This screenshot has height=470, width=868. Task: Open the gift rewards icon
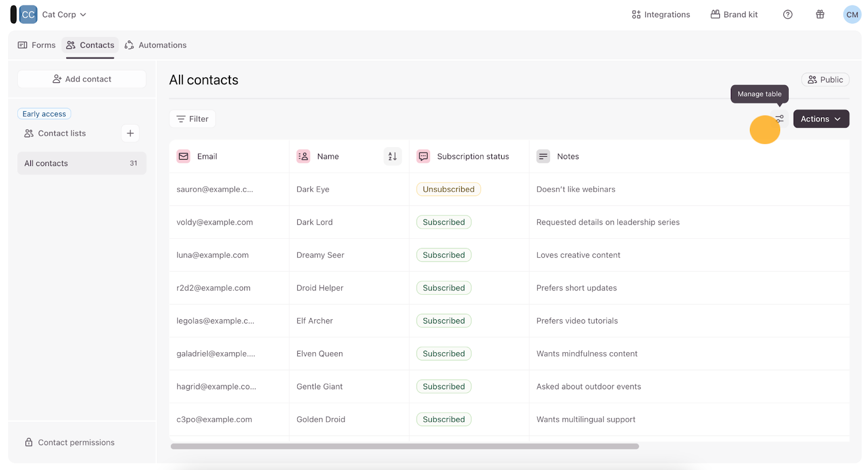pos(820,15)
